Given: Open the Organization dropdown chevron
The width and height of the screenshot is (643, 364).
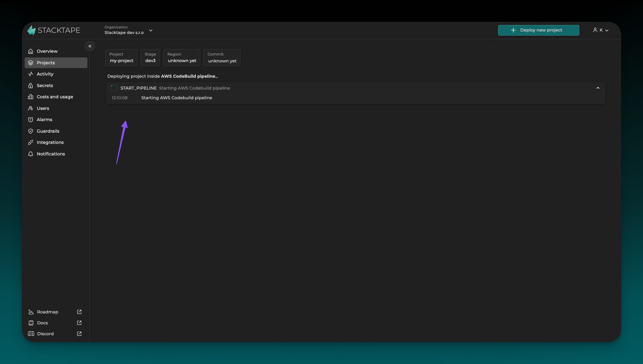Looking at the screenshot, I should coord(151,31).
